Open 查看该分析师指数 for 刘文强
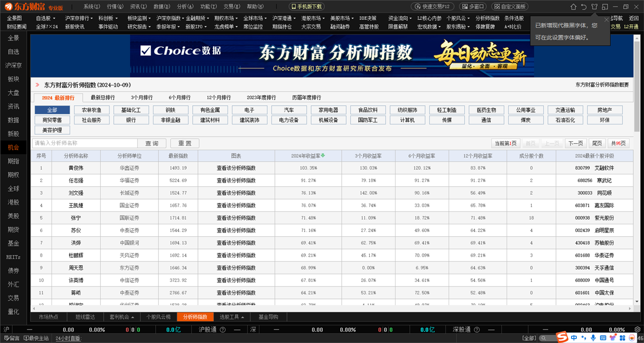 tap(236, 193)
